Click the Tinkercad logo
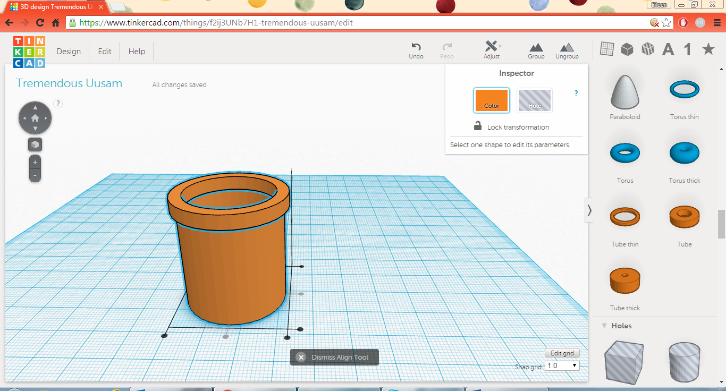 point(29,51)
